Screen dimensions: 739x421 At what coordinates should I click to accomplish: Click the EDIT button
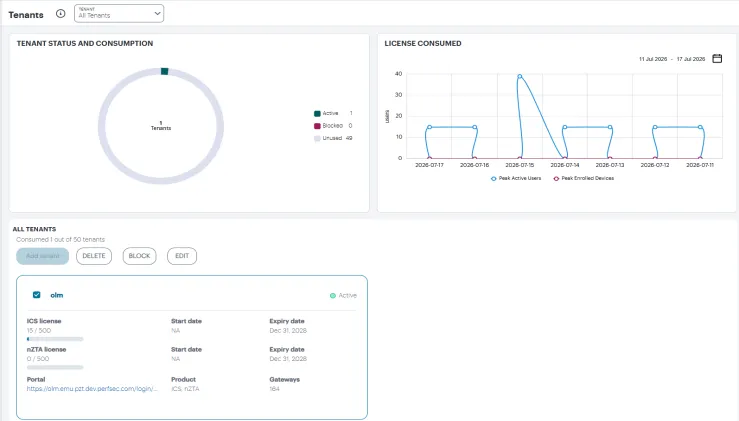pos(182,256)
